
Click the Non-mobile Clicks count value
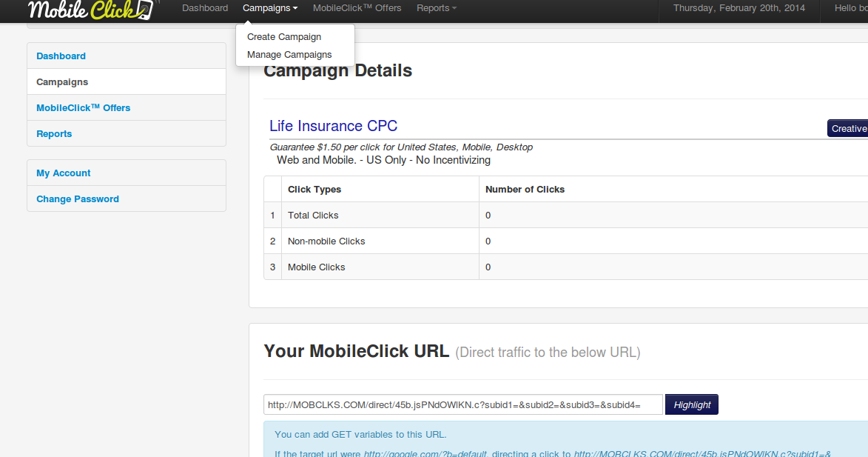(488, 241)
